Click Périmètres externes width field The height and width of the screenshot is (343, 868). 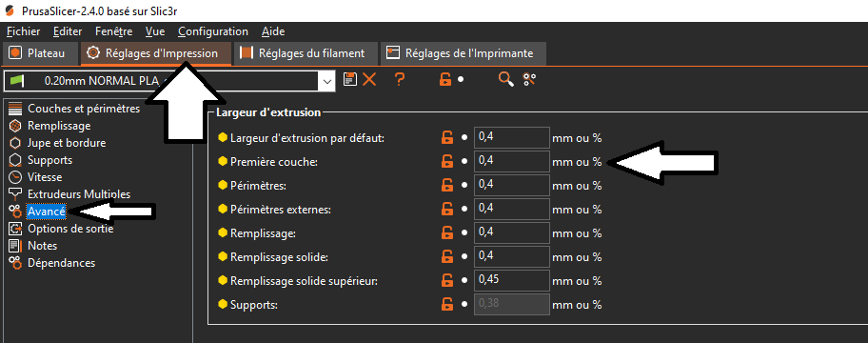click(x=511, y=210)
